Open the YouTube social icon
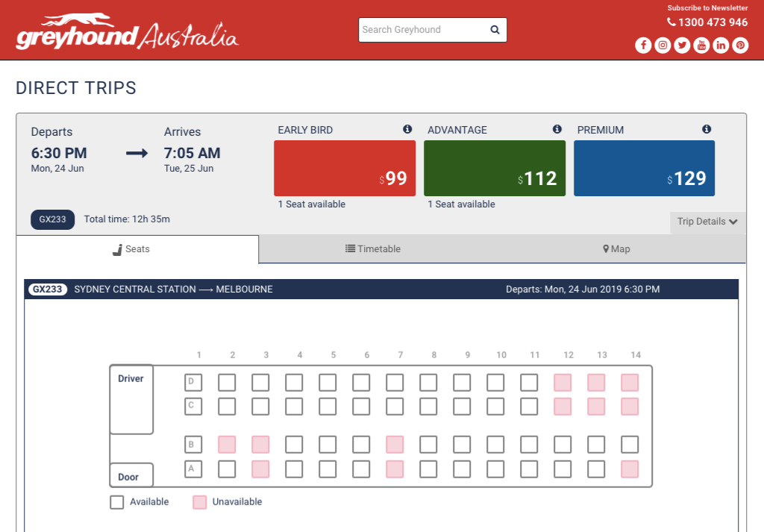The image size is (764, 532). [701, 46]
